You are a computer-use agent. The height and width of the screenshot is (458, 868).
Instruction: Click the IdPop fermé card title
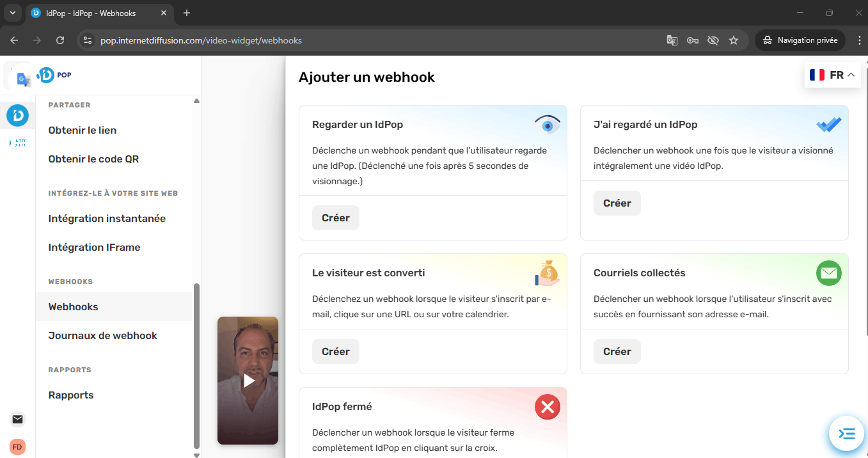(342, 406)
